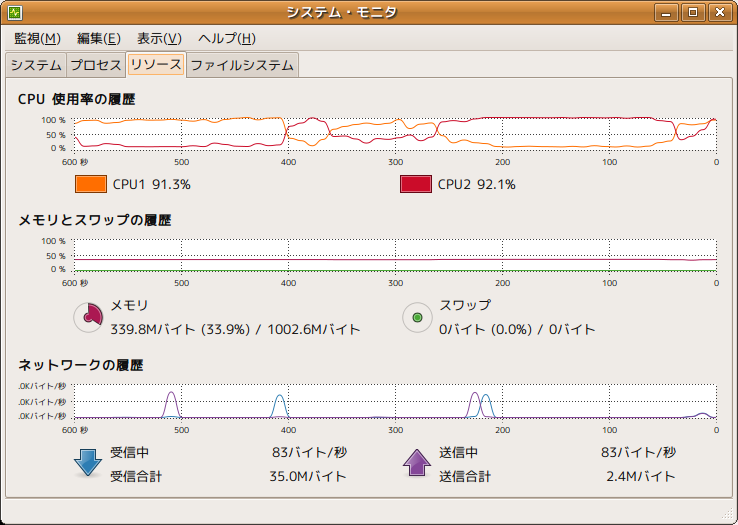
Task: Click the blue download arrow icon
Action: [x=89, y=464]
